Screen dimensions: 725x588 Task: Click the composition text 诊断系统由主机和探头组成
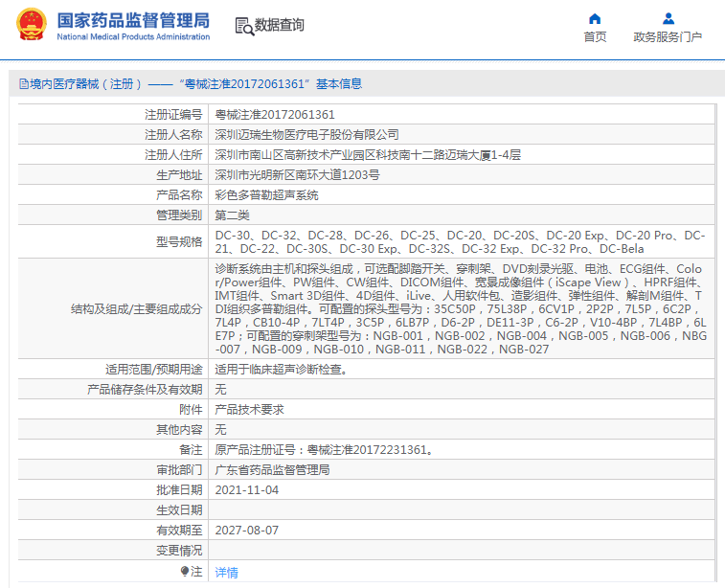tap(461, 308)
